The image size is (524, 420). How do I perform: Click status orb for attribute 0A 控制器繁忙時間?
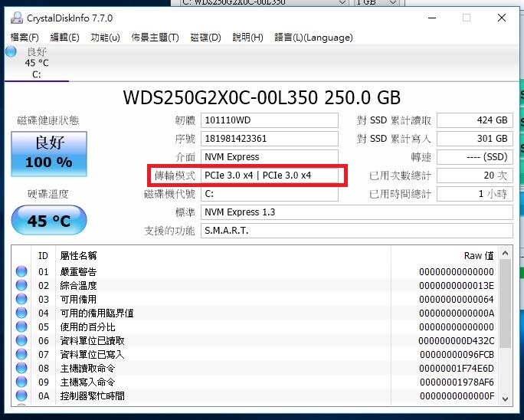point(21,395)
